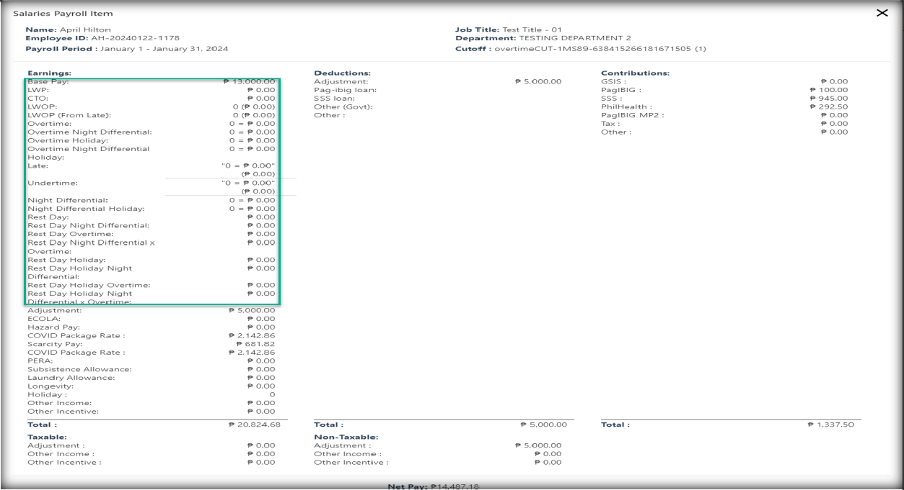Click the employee name April Hilton
Viewport: 904px width, 490px height.
(x=85, y=30)
